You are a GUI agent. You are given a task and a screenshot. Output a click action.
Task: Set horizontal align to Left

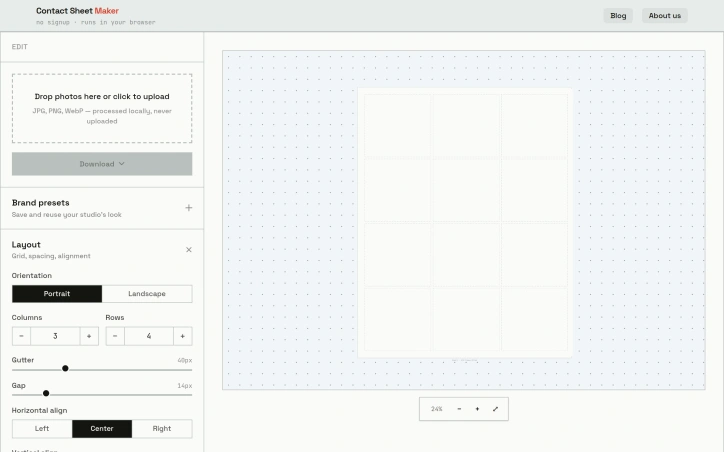42,428
